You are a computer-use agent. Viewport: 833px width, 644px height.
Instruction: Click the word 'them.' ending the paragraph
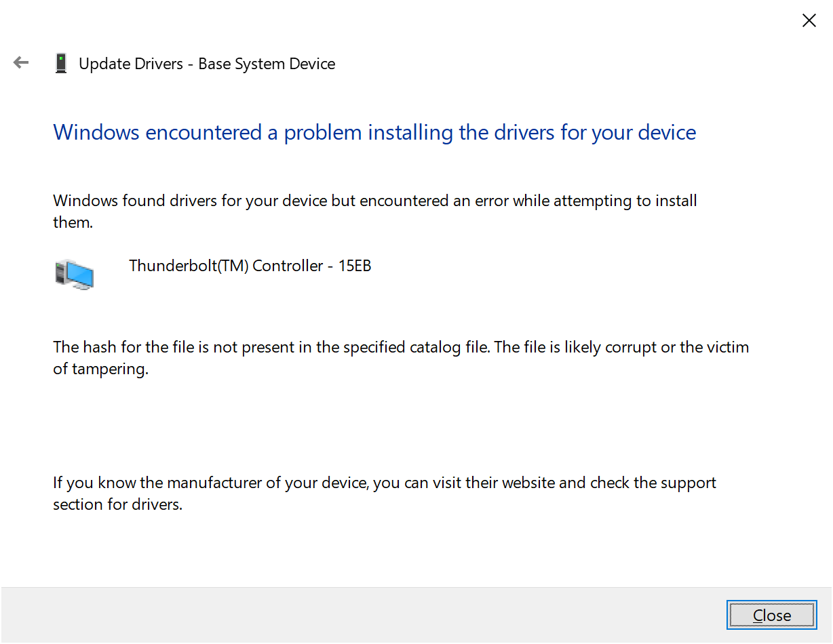point(73,222)
